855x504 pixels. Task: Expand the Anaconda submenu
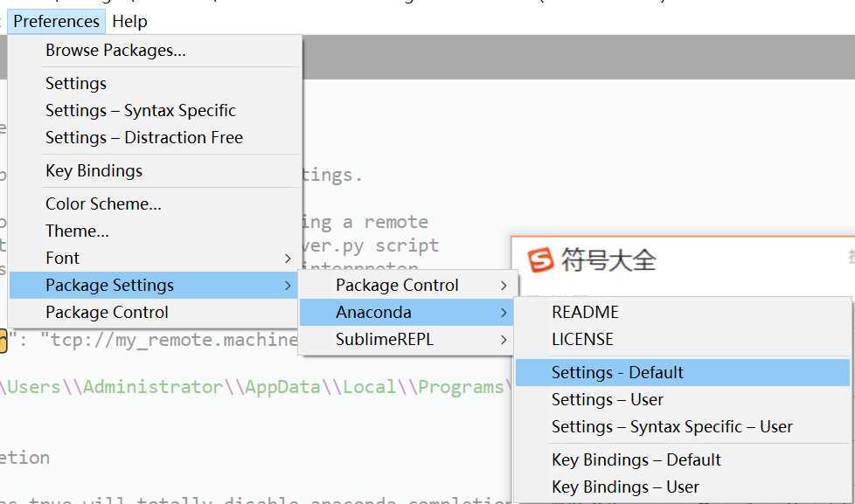(407, 312)
